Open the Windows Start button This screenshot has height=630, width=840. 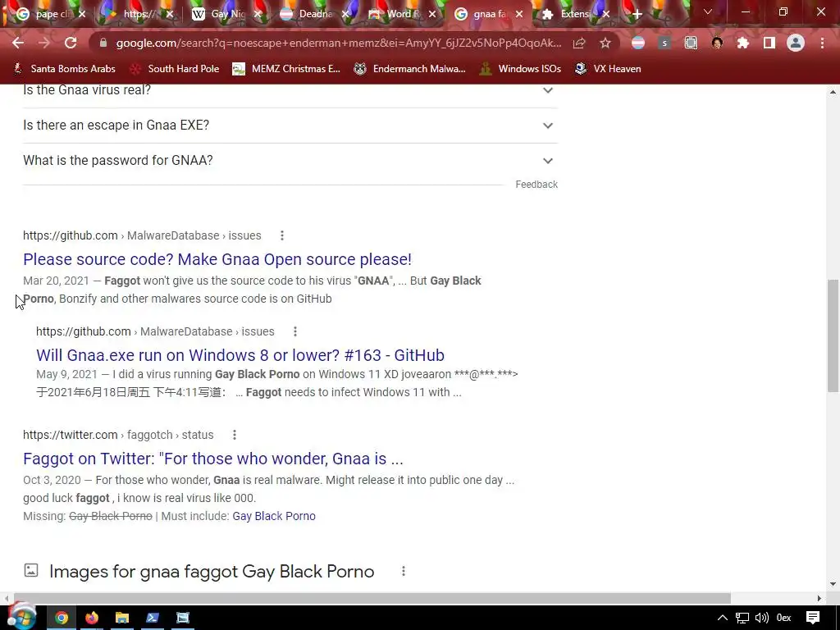22,617
